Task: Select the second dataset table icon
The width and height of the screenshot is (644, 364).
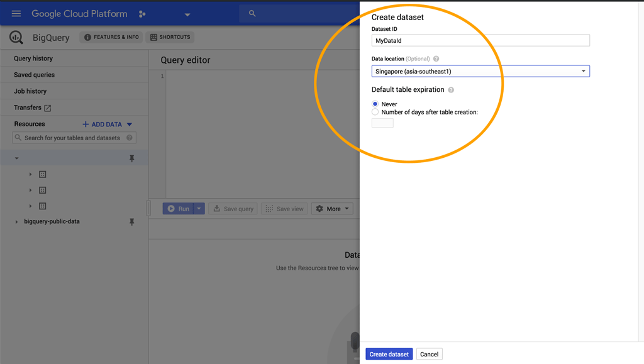Action: tap(42, 190)
